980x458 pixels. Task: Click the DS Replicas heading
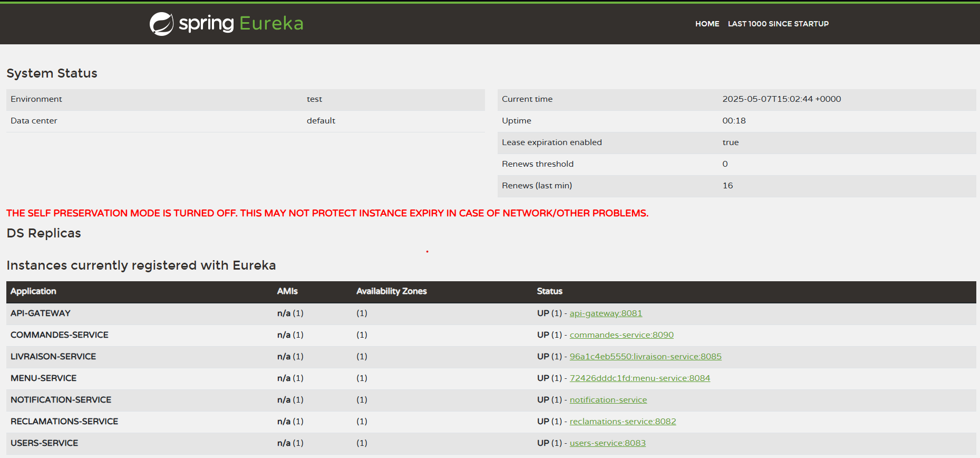click(44, 233)
